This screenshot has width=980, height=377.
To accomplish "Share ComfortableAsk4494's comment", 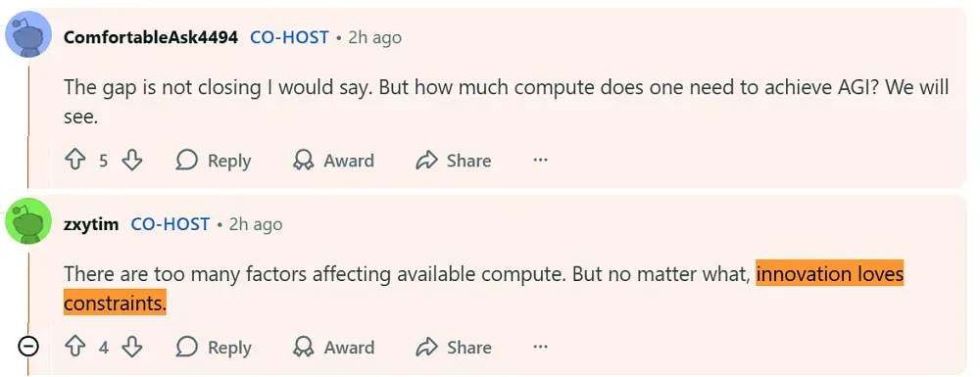I will click(x=453, y=161).
